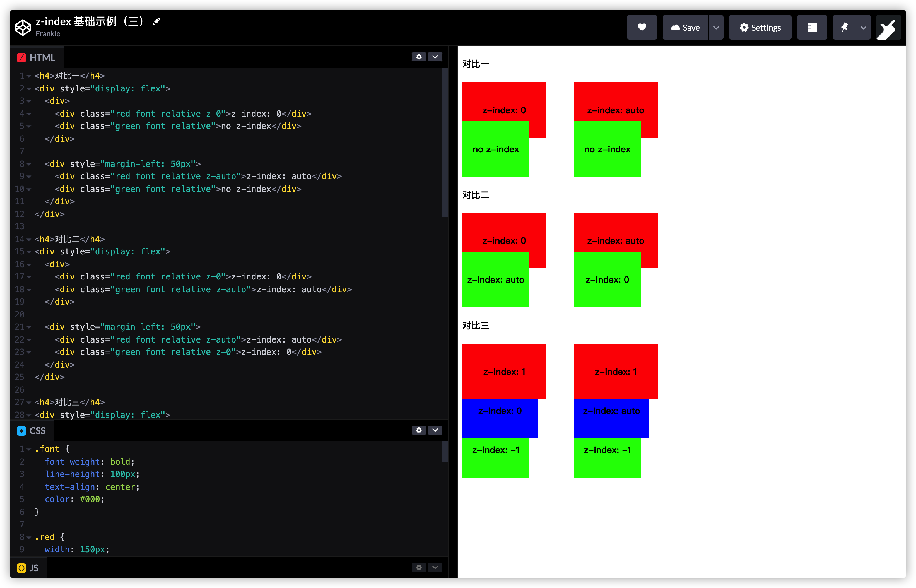Open HTML panel chevron dropdown menu
Viewport: 916px width, 588px height.
[435, 57]
